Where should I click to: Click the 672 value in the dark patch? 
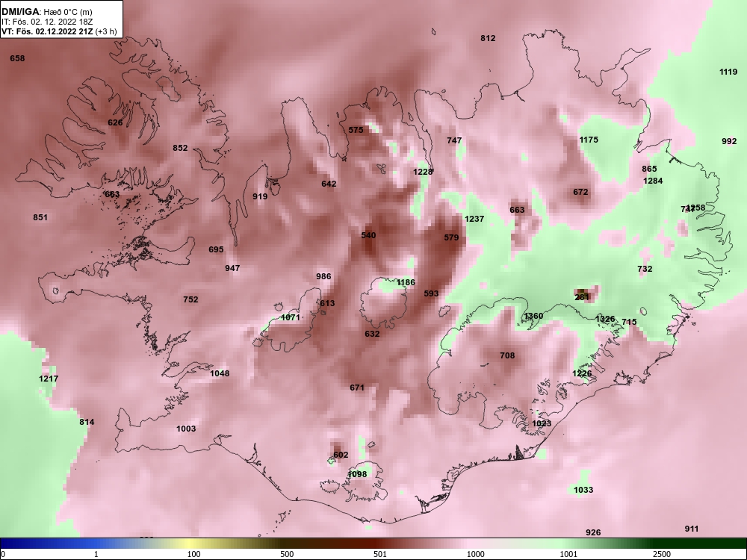[580, 193]
